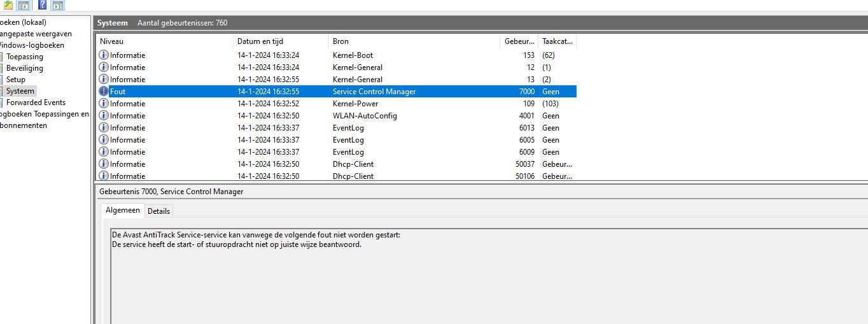The image size is (868, 324).
Task: Click the info icon of the Kernel-Power row
Action: 104,103
